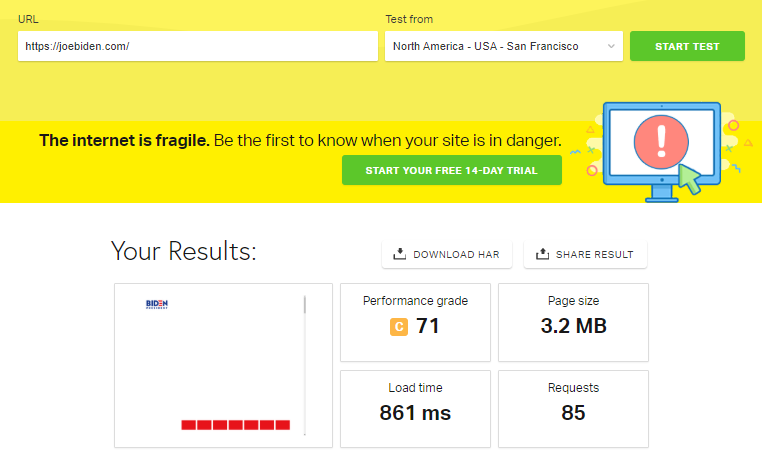Click the red exclamation alert circle

click(x=661, y=142)
